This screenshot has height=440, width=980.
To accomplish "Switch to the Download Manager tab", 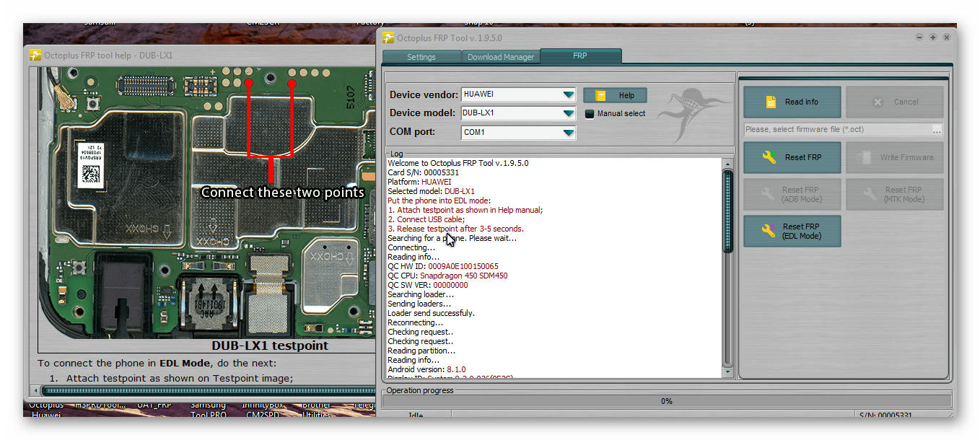I will 501,57.
